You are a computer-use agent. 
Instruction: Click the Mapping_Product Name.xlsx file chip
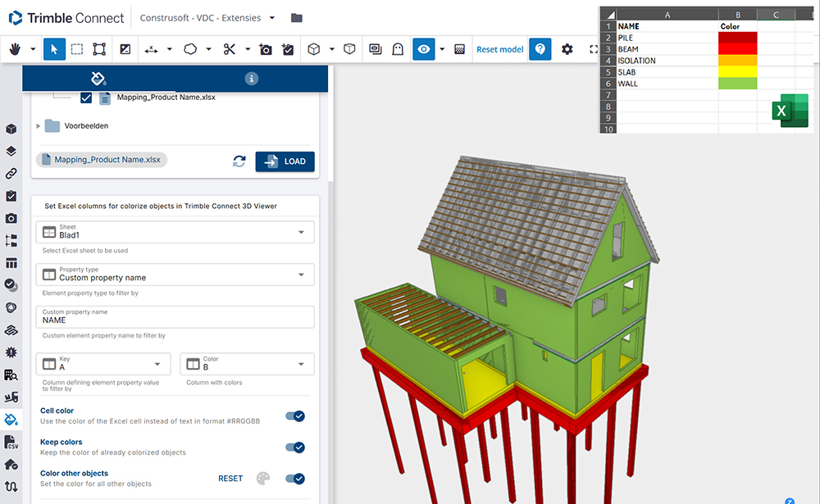click(x=102, y=160)
